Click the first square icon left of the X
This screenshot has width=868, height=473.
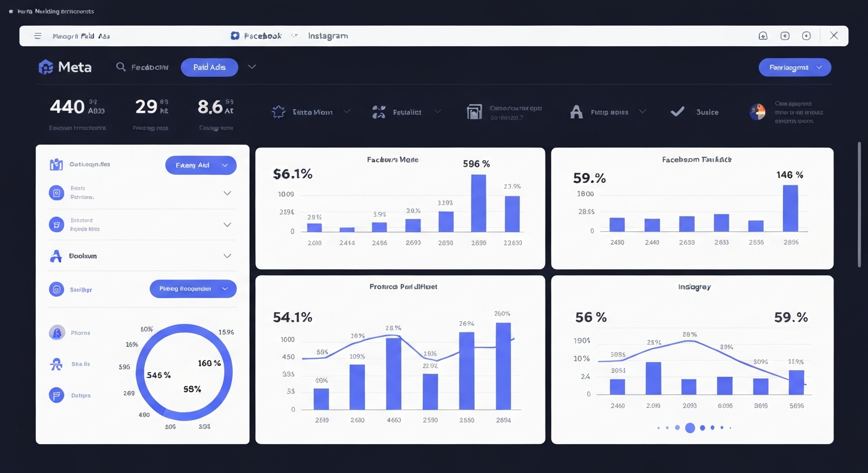pyautogui.click(x=763, y=36)
